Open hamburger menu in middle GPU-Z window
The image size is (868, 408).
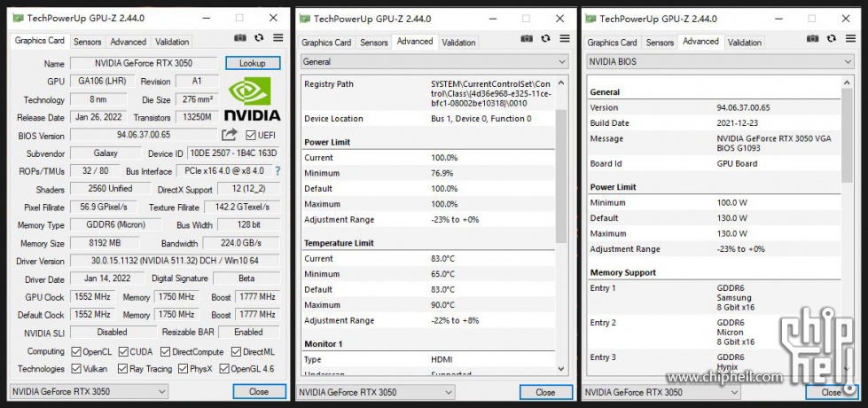[x=565, y=38]
